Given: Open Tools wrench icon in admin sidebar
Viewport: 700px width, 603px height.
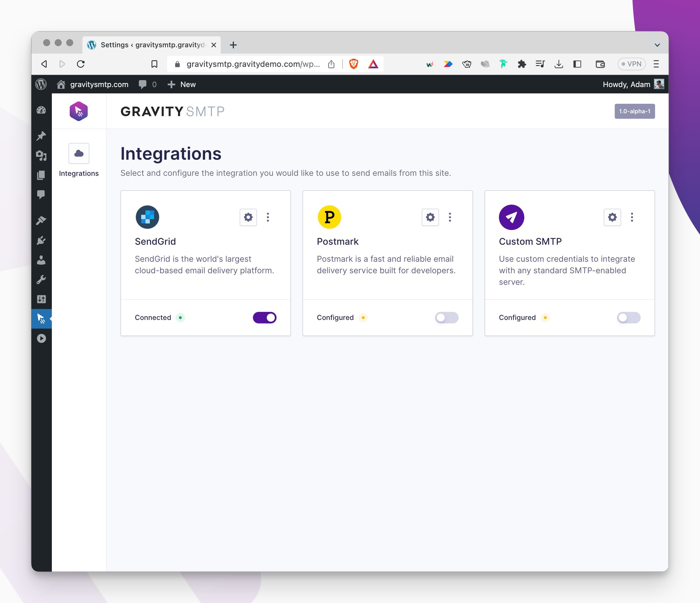Looking at the screenshot, I should coord(41,280).
